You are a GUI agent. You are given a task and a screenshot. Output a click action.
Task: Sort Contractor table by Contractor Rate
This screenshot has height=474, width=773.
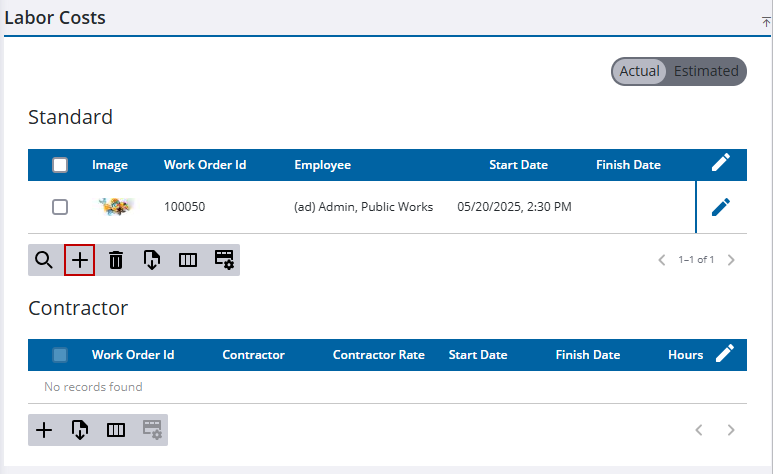[x=378, y=355]
